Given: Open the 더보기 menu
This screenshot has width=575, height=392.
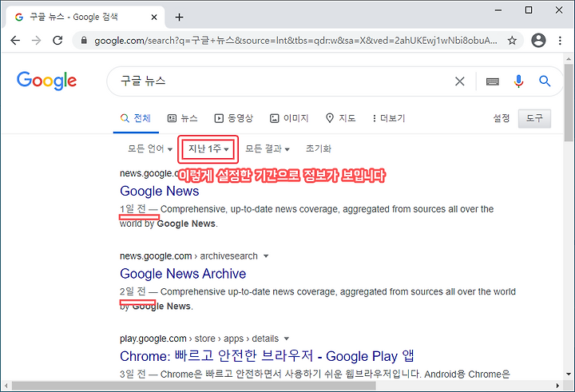Looking at the screenshot, I should (x=389, y=118).
